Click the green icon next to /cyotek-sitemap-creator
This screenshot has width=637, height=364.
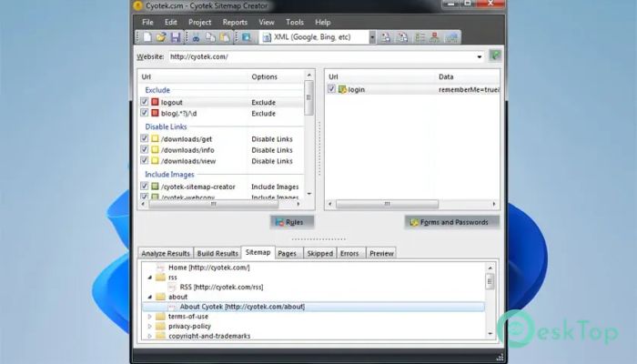(155, 186)
